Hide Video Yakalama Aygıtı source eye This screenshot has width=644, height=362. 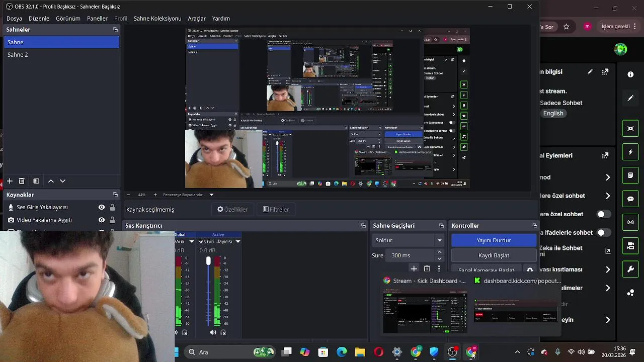pyautogui.click(x=102, y=220)
